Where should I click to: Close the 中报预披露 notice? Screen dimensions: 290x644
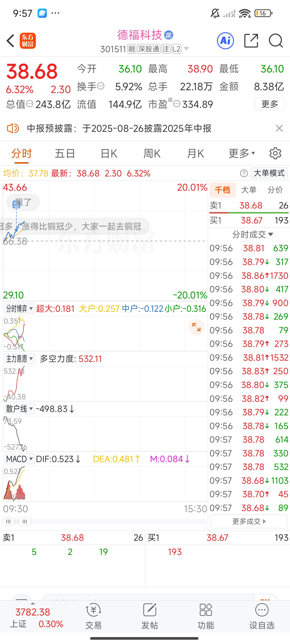279,128
